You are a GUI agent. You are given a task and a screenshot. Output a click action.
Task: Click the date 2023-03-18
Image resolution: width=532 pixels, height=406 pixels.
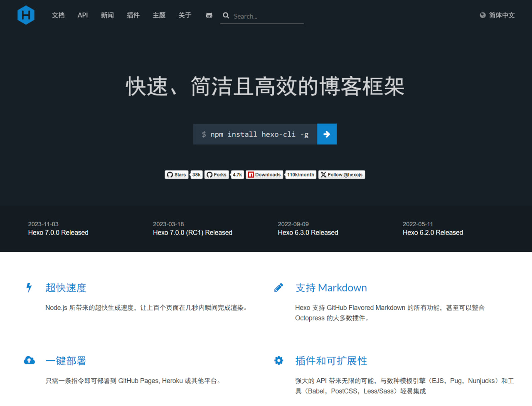pos(168,224)
